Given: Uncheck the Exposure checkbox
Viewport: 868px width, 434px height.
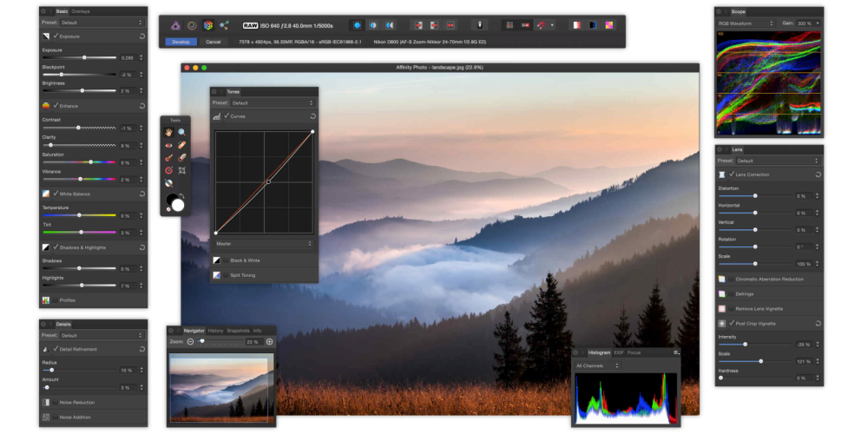Looking at the screenshot, I should pos(56,37).
